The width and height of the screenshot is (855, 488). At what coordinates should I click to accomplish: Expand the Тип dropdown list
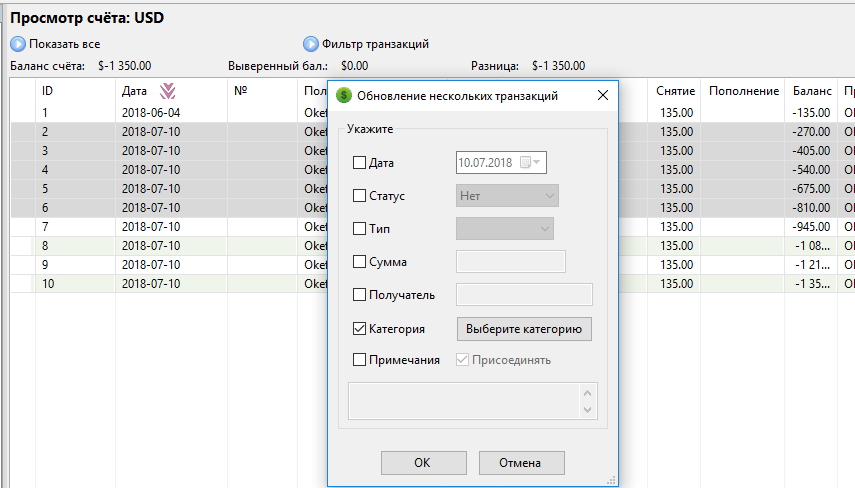(x=504, y=229)
